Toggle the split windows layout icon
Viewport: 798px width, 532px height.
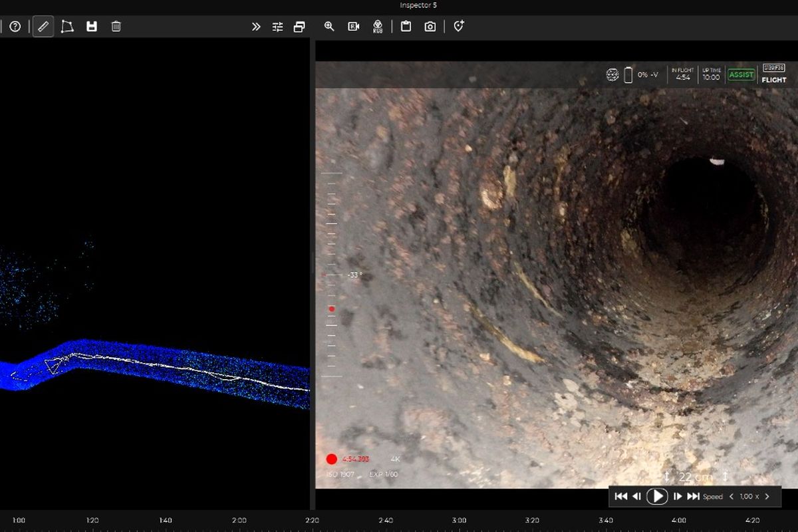click(x=299, y=27)
